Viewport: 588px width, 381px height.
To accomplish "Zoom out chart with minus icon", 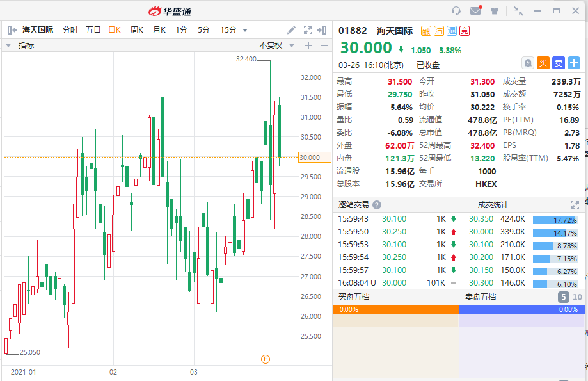I will [324, 45].
